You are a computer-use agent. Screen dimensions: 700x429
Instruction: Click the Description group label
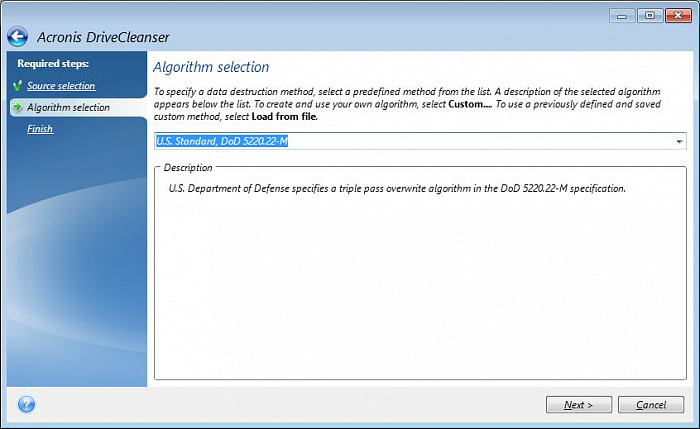(x=188, y=167)
